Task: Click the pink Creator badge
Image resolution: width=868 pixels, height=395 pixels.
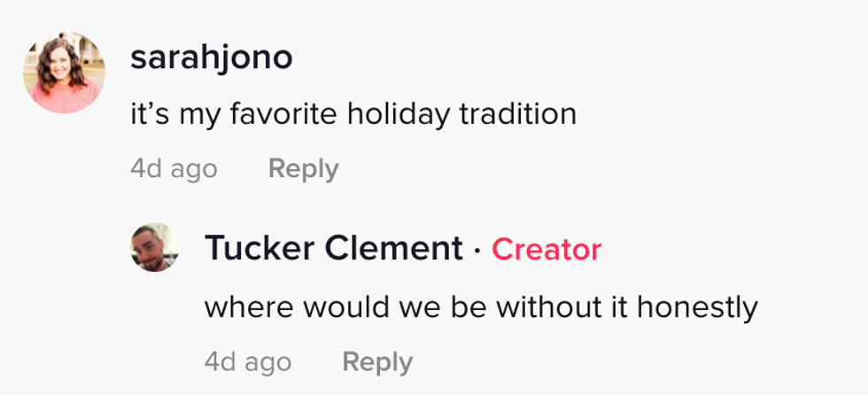Action: [546, 250]
